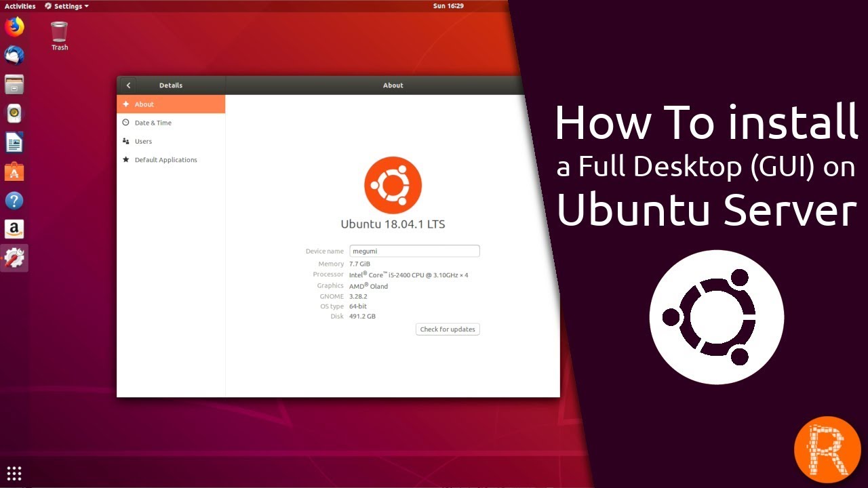The image size is (868, 488).
Task: Select the About sidebar item
Action: click(171, 104)
